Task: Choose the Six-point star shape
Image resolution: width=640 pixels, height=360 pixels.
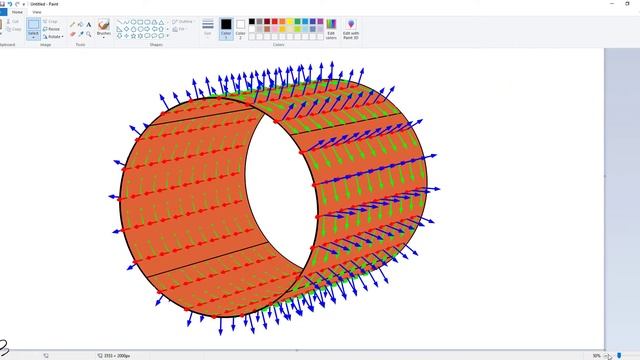Action: pyautogui.click(x=140, y=36)
